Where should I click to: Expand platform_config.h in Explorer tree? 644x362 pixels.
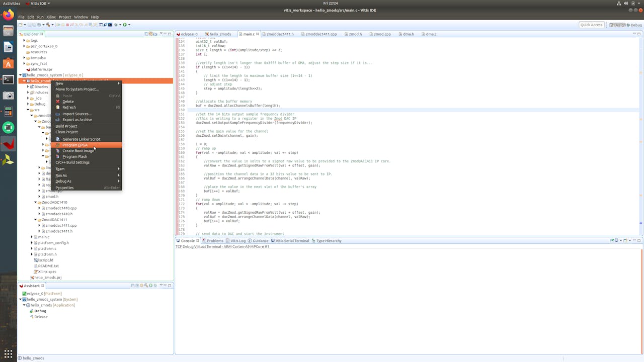(32, 243)
